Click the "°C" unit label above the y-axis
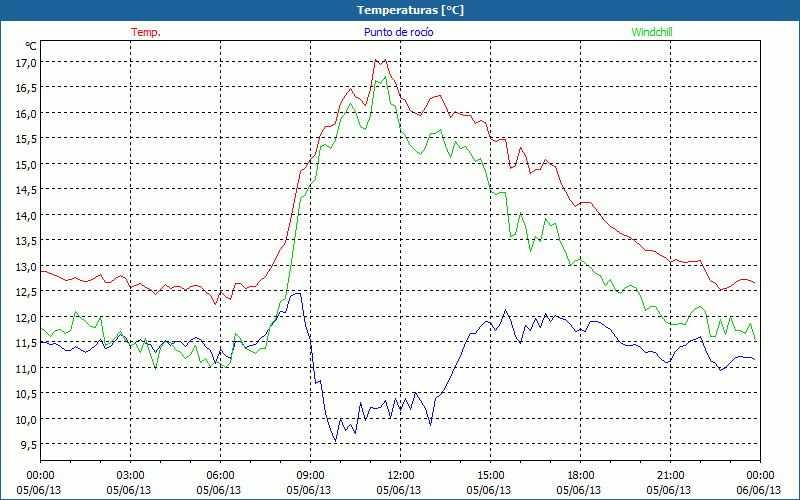800x500 pixels. click(31, 46)
